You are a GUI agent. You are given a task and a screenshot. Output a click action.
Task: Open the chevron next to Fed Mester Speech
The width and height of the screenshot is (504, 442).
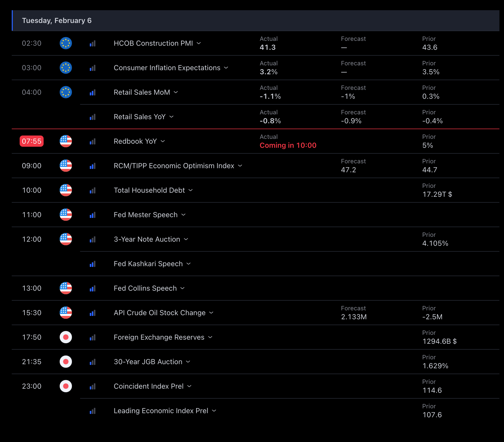pyautogui.click(x=183, y=215)
